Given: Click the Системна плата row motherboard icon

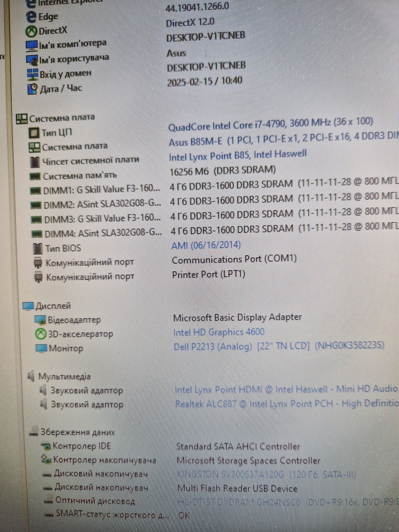Looking at the screenshot, I should (x=35, y=147).
